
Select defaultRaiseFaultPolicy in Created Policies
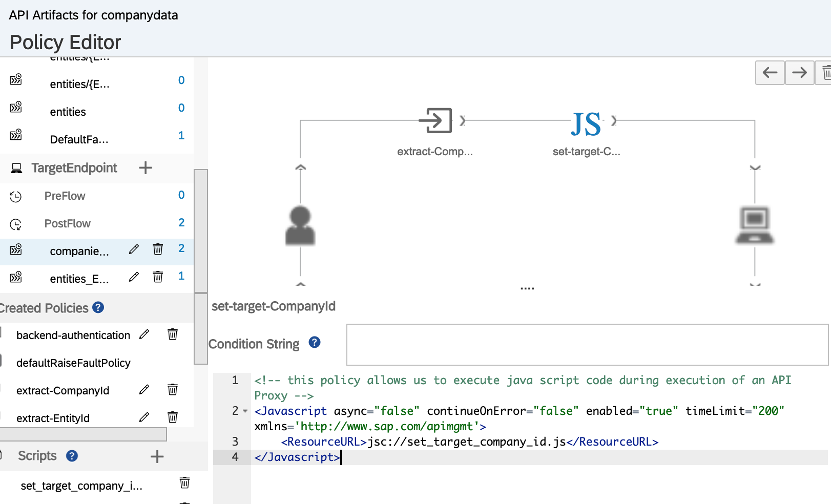73,363
